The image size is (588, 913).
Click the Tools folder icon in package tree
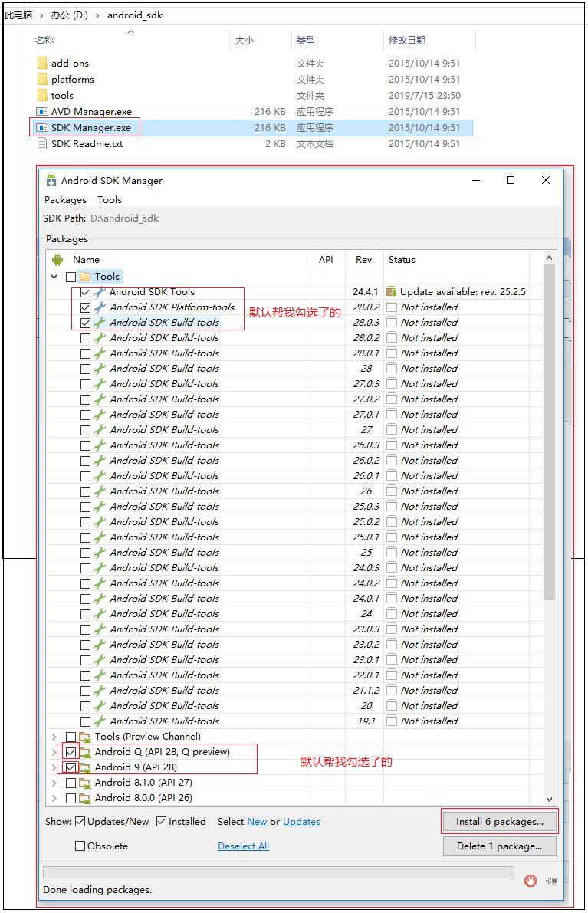point(85,277)
